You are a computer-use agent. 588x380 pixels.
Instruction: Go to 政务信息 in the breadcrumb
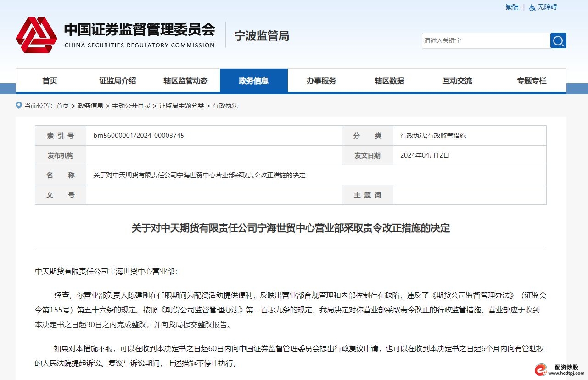(90, 106)
